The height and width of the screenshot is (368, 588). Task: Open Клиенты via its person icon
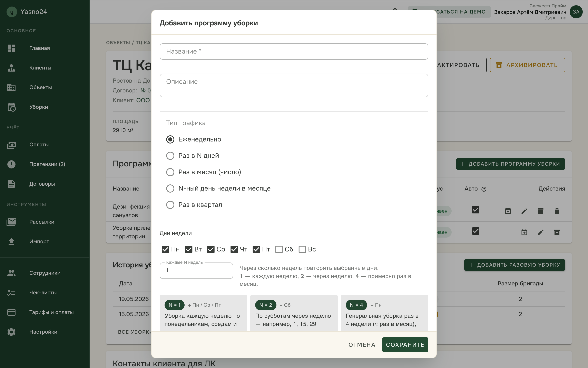click(x=11, y=68)
